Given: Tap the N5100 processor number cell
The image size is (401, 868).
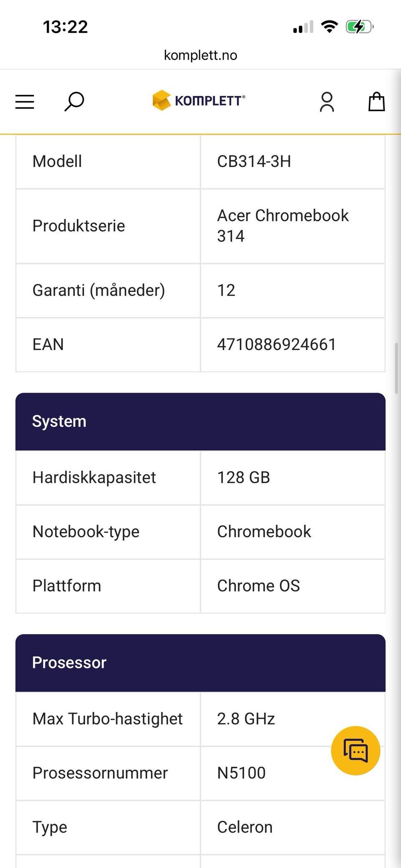Looking at the screenshot, I should [293, 773].
